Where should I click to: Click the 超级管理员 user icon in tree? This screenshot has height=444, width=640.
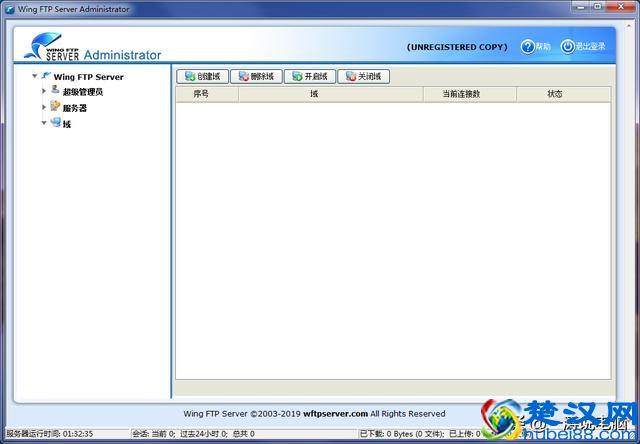(55, 91)
